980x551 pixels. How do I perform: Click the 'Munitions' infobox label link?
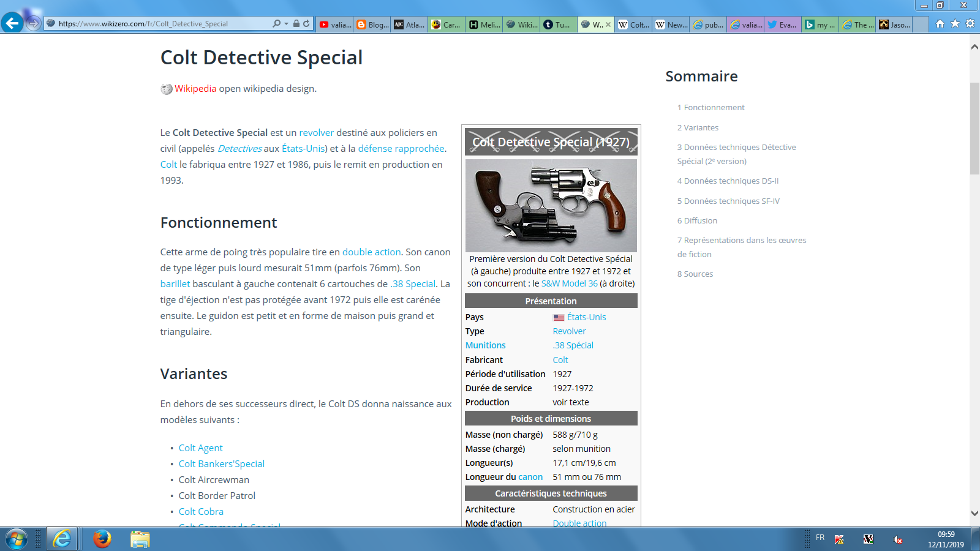485,345
